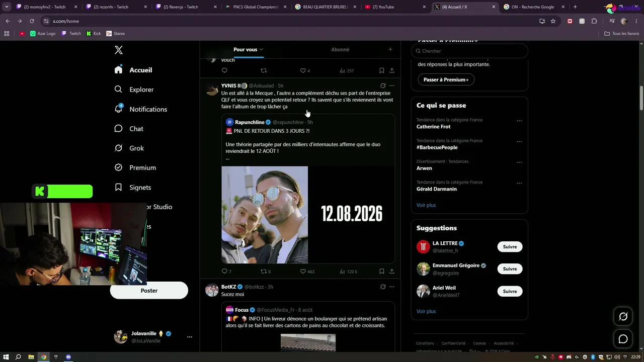Open options for Catherine Frot trend

[x=519, y=121]
